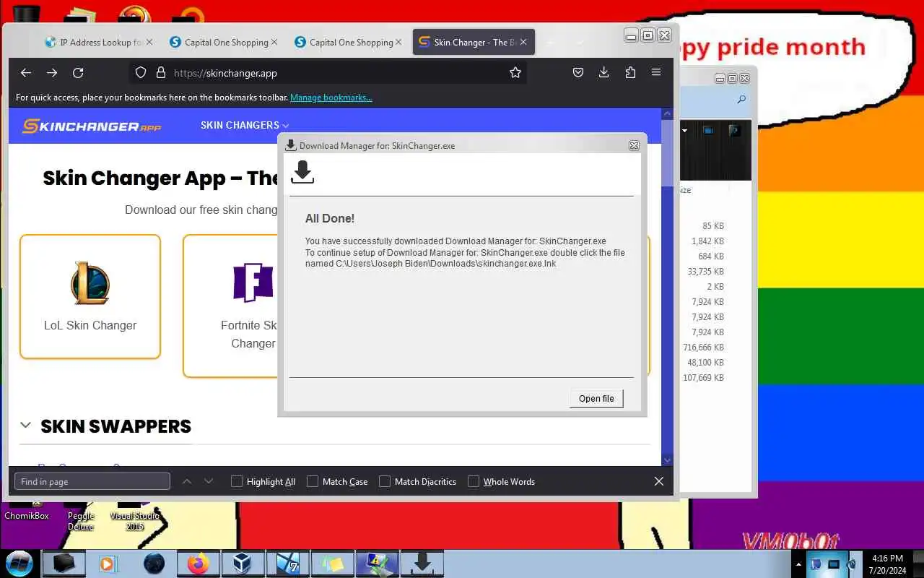The image size is (924, 578).
Task: Click the League of Legends logo icon
Action: [x=90, y=283]
